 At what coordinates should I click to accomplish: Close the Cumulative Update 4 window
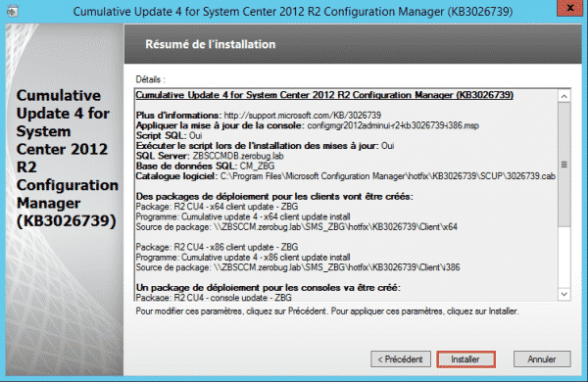pyautogui.click(x=569, y=8)
